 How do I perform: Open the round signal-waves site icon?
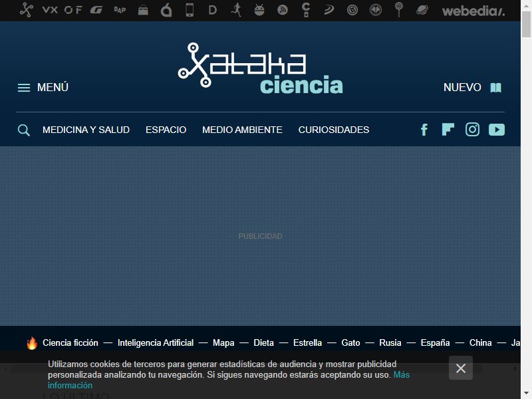[x=282, y=10]
